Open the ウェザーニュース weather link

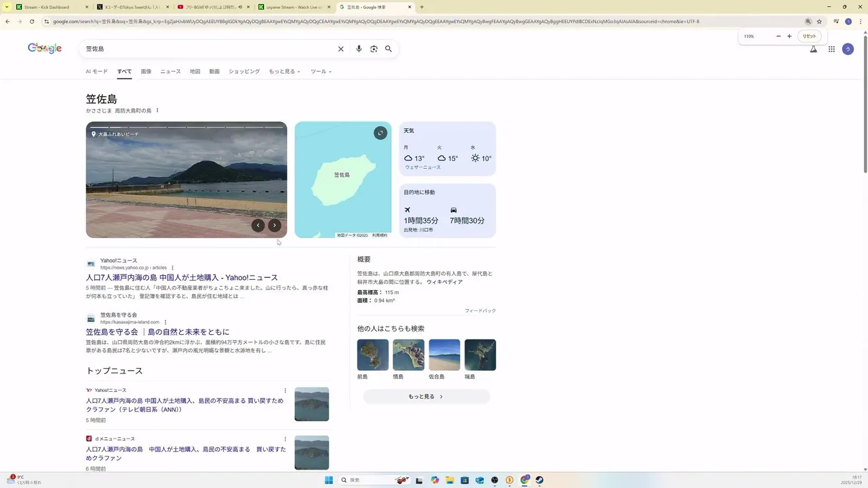pyautogui.click(x=422, y=167)
